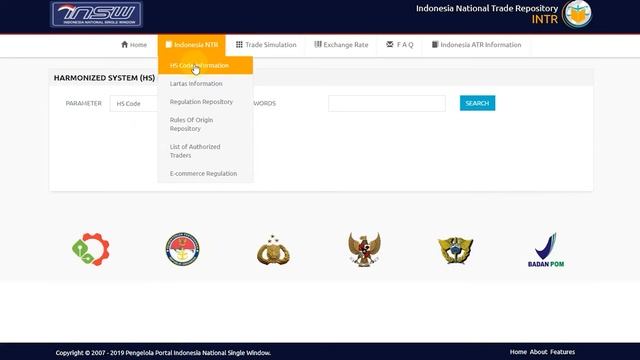Open the gold winged customs emblem

click(456, 250)
